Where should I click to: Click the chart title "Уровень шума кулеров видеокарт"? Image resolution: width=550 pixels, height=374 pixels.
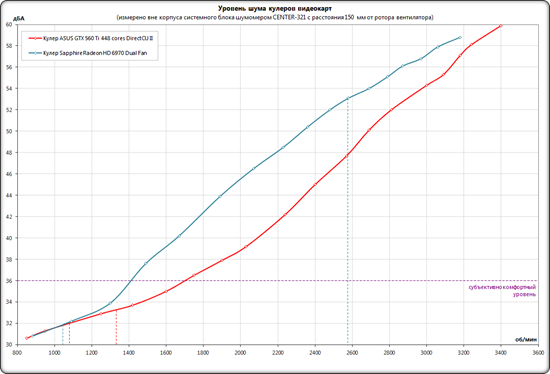(275, 8)
